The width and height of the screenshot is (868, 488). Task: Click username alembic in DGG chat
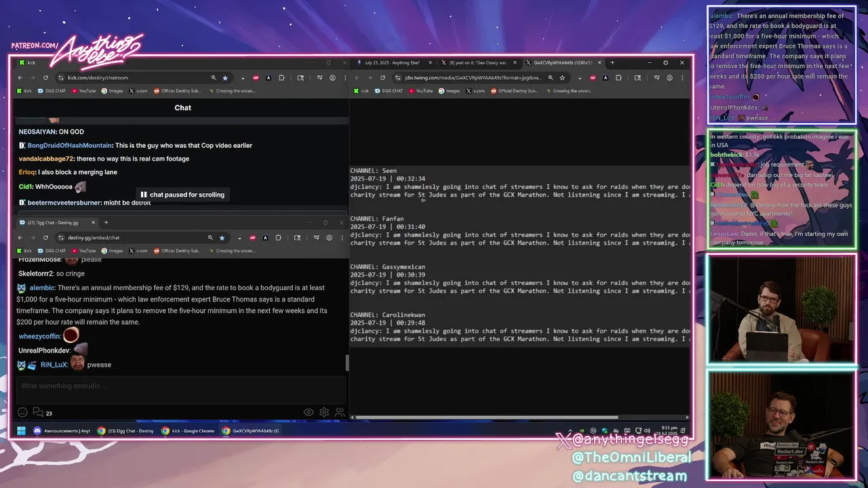pyautogui.click(x=41, y=288)
